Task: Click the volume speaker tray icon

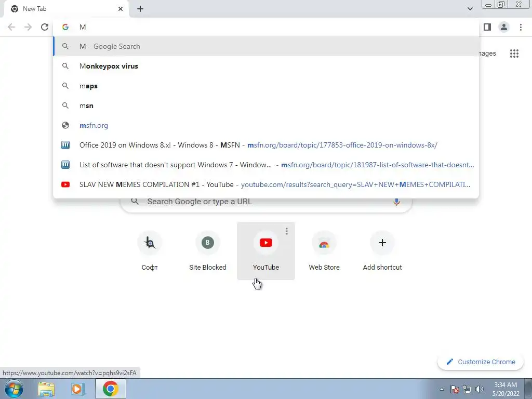Action: [480, 389]
